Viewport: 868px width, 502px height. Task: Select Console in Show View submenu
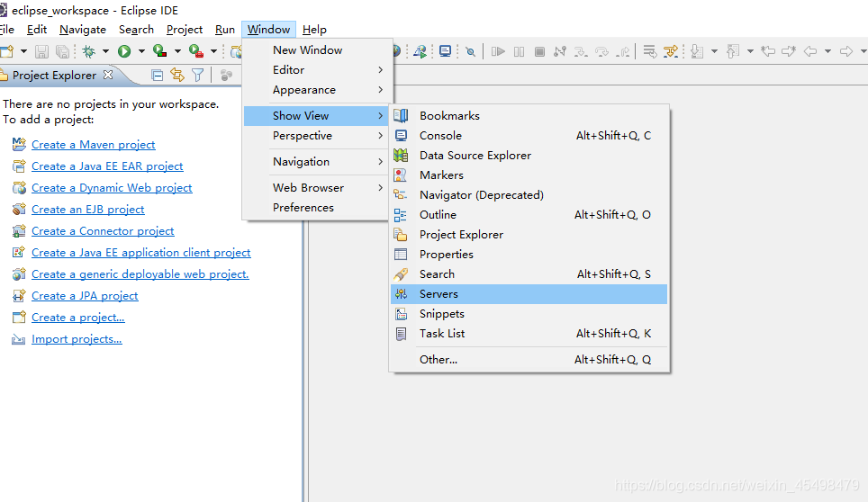tap(529, 136)
